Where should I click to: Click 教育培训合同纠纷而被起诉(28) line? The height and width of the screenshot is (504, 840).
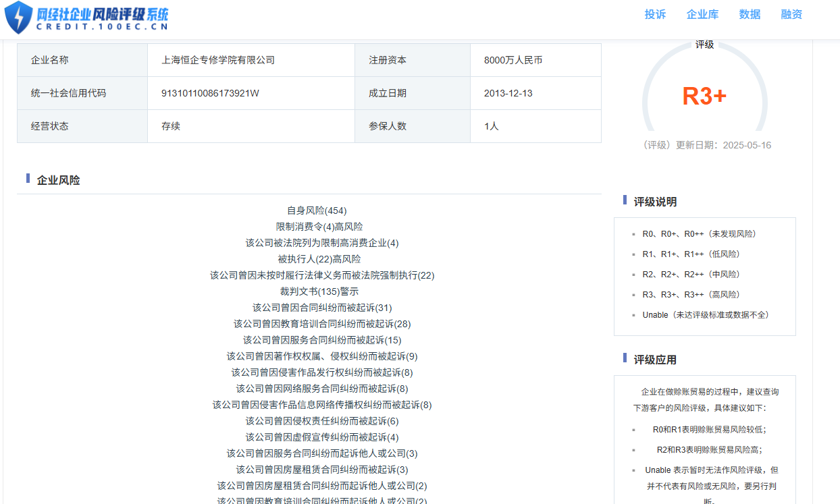pos(322,324)
